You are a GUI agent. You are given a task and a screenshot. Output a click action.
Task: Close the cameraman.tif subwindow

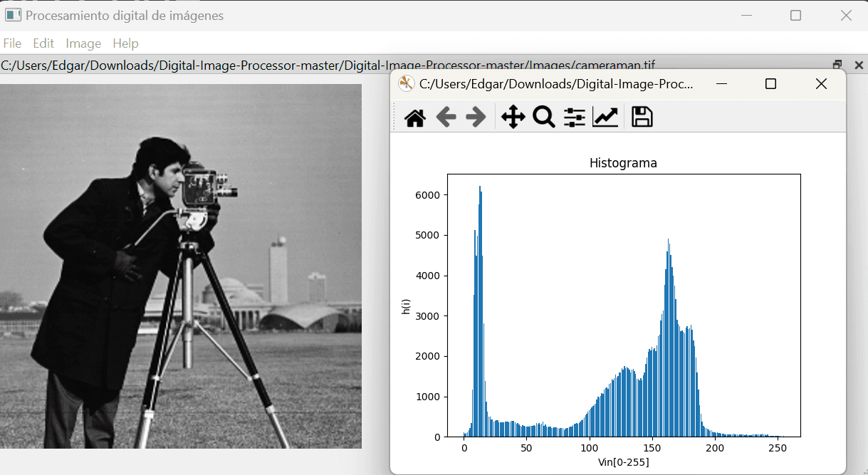point(859,65)
